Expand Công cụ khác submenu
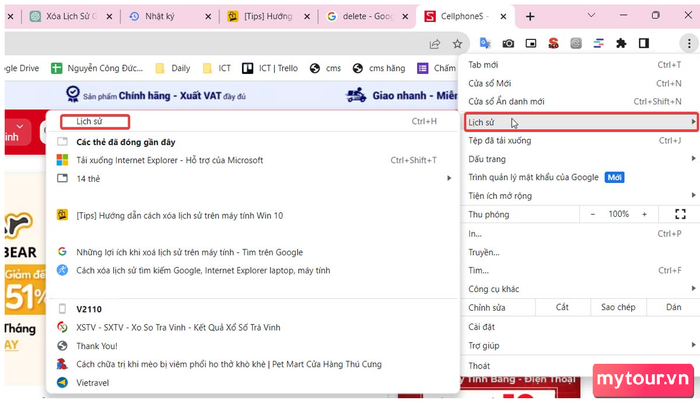This screenshot has height=405, width=700. (x=579, y=289)
